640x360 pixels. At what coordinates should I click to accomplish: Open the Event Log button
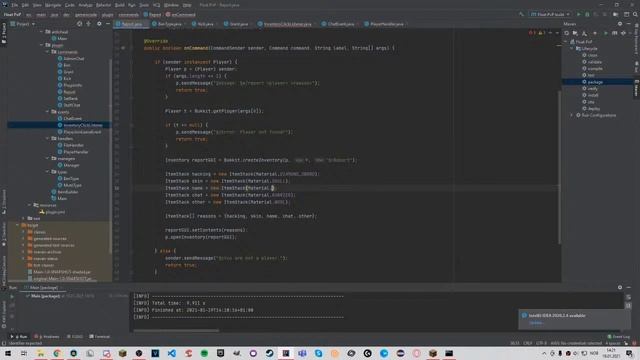[x=618, y=337]
